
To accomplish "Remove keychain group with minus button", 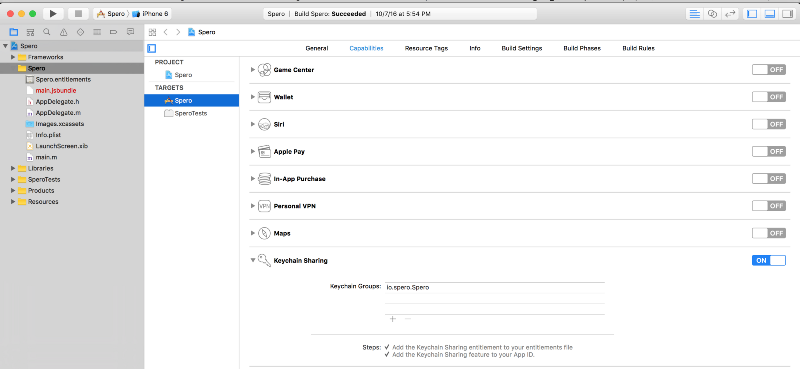I will click(x=408, y=319).
